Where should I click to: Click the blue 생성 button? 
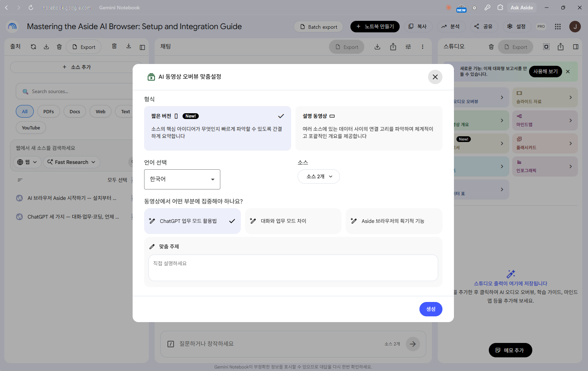431,309
